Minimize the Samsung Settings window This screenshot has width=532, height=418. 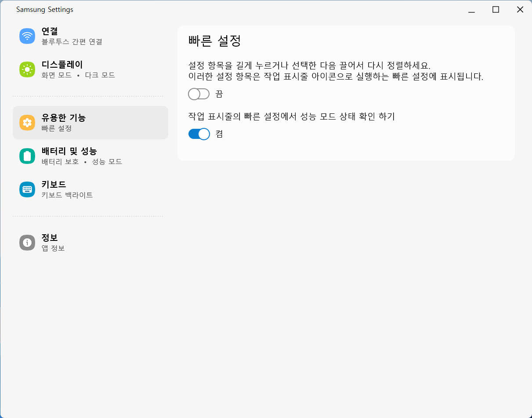(472, 10)
